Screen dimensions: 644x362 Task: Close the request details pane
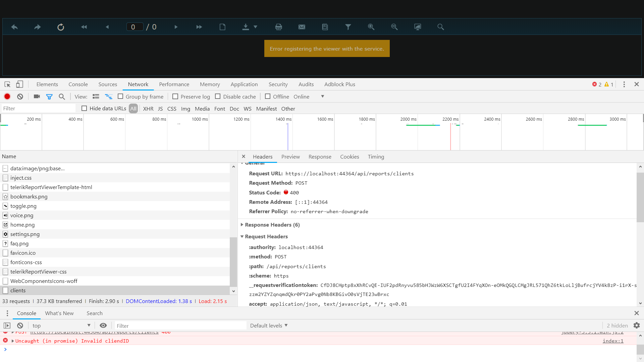coord(244,157)
